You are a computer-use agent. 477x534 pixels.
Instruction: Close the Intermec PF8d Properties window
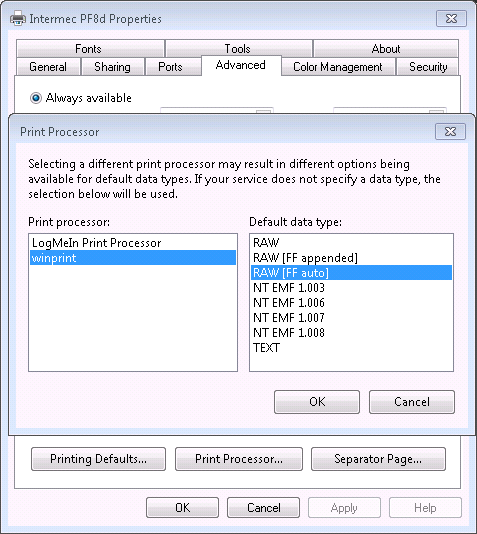(x=451, y=18)
